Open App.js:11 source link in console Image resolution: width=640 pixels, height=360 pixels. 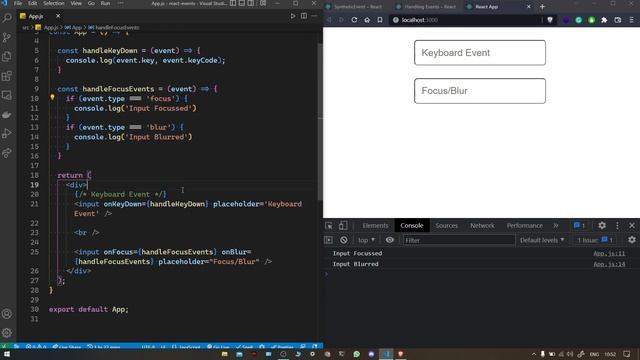pyautogui.click(x=609, y=253)
